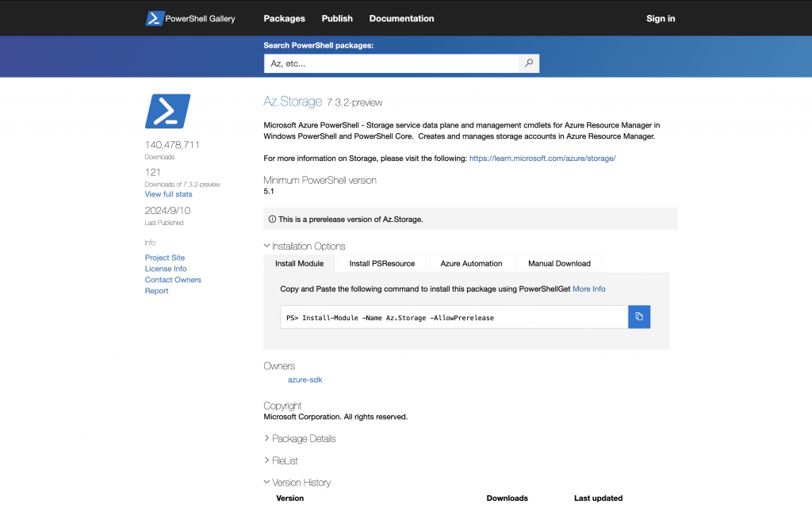Click Sign in
This screenshot has width=812, height=508.
point(661,18)
